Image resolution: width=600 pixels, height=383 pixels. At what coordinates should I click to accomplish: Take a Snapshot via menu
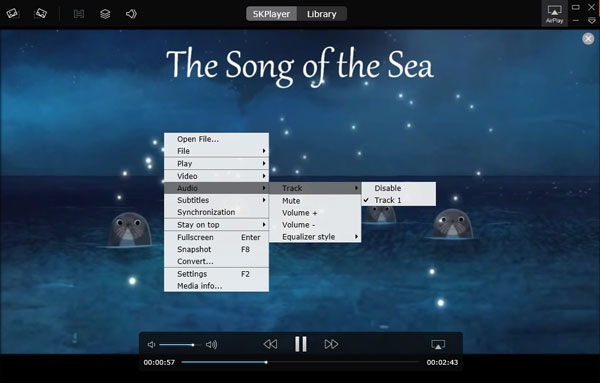[x=216, y=249]
